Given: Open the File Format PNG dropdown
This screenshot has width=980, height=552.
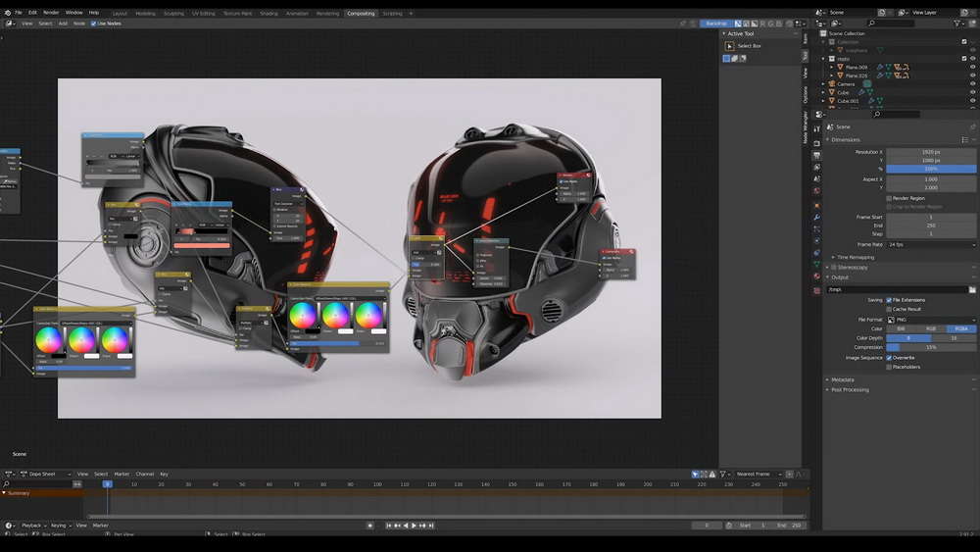Looking at the screenshot, I should pos(931,320).
